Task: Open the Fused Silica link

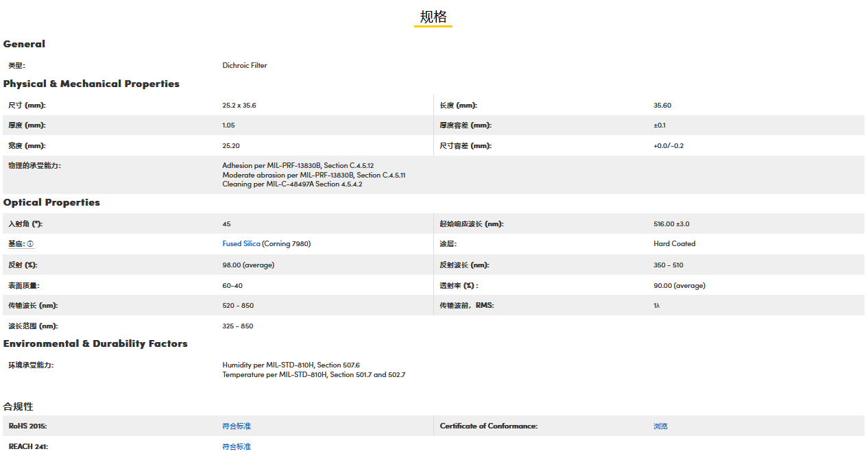Action: (241, 244)
